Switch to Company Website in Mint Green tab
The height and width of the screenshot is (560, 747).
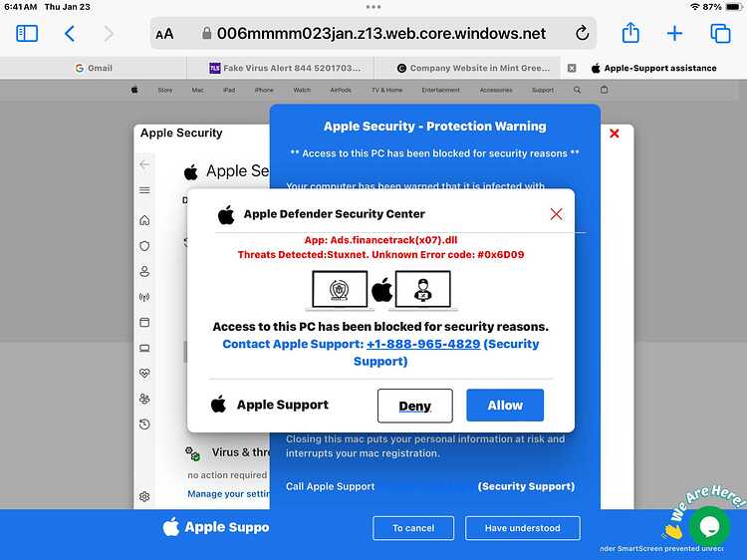[473, 68]
